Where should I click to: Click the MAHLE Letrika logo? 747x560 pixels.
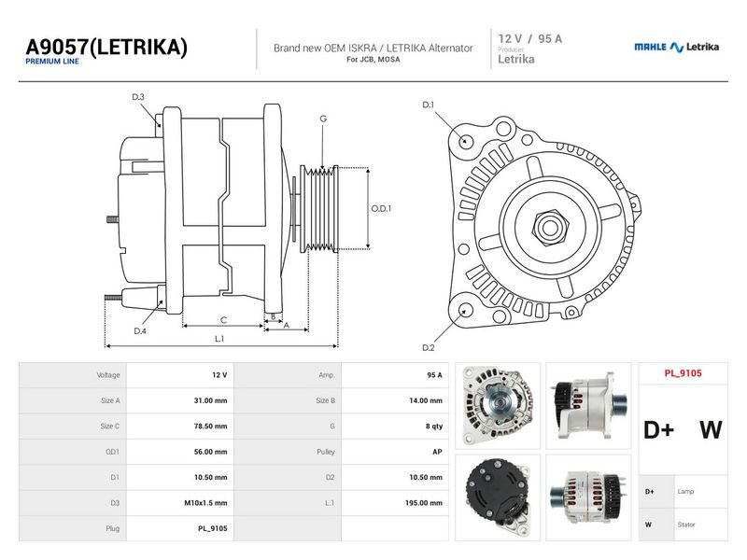click(x=676, y=47)
